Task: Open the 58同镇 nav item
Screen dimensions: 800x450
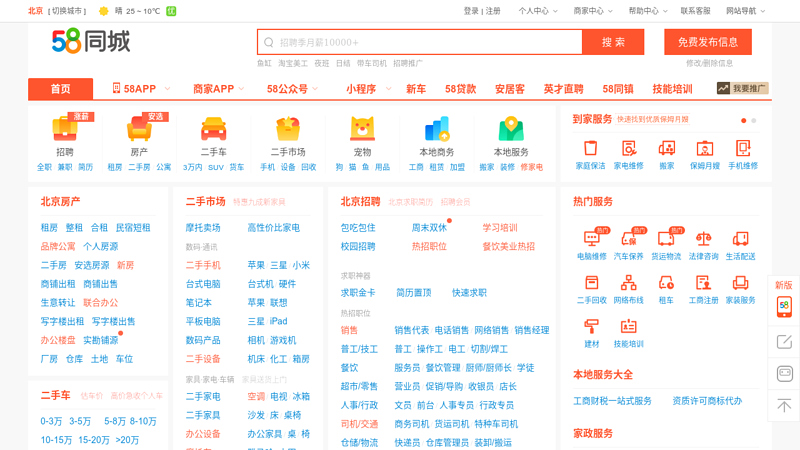Action: pyautogui.click(x=618, y=89)
